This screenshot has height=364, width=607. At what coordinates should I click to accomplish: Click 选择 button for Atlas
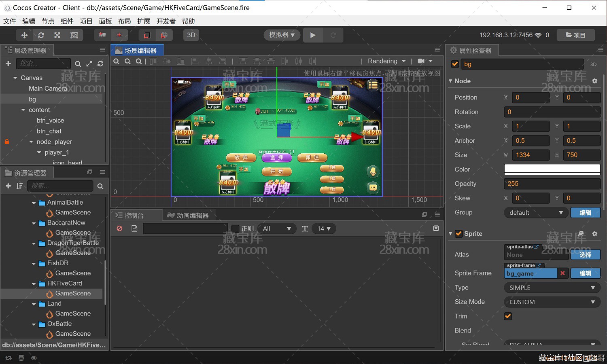point(585,254)
